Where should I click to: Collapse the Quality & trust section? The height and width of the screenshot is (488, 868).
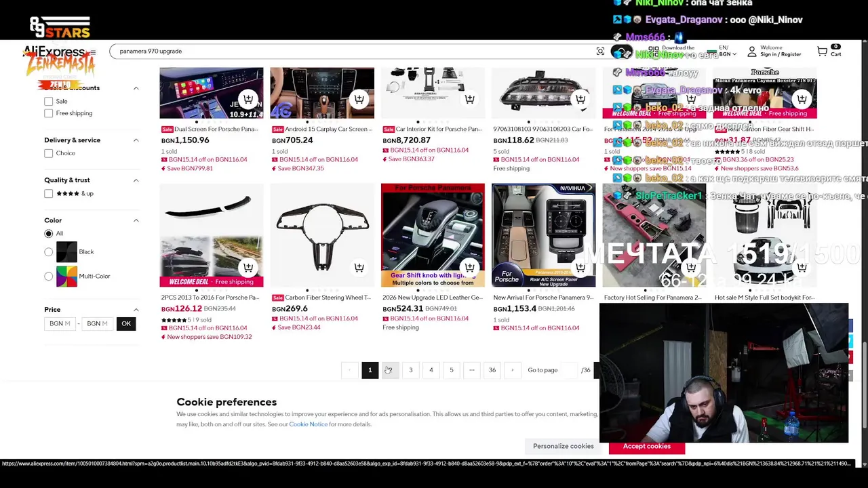[136, 180]
